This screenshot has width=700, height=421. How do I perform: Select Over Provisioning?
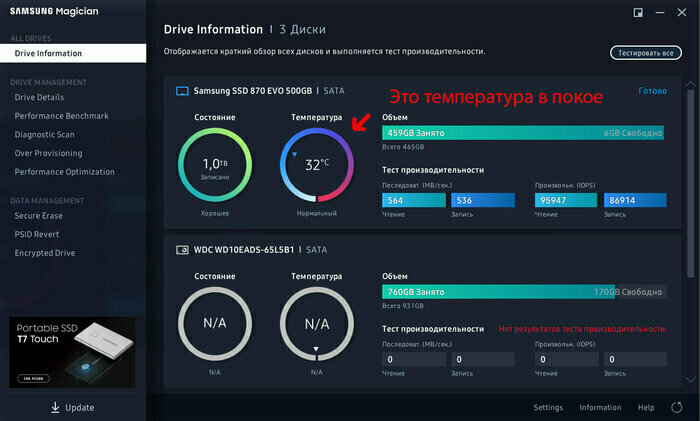[48, 153]
